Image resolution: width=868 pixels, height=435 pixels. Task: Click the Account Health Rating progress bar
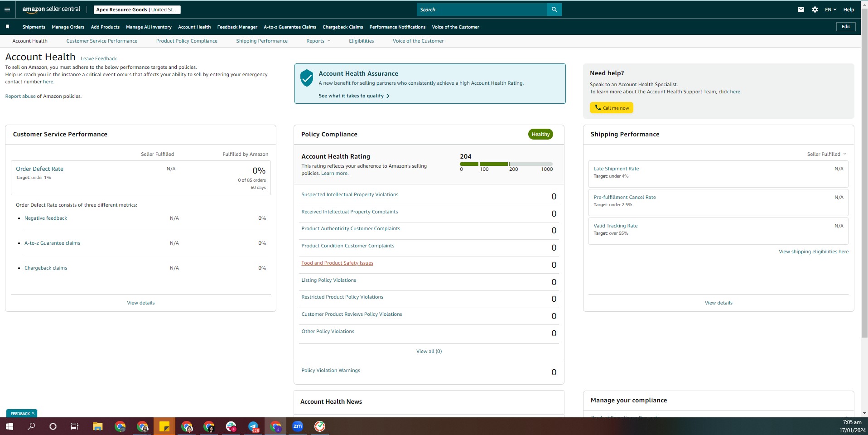pyautogui.click(x=506, y=164)
